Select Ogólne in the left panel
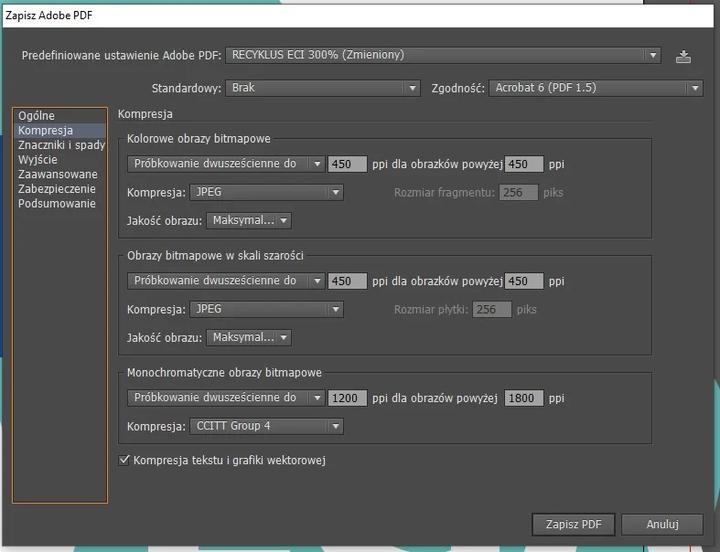This screenshot has width=720, height=552. coord(37,116)
